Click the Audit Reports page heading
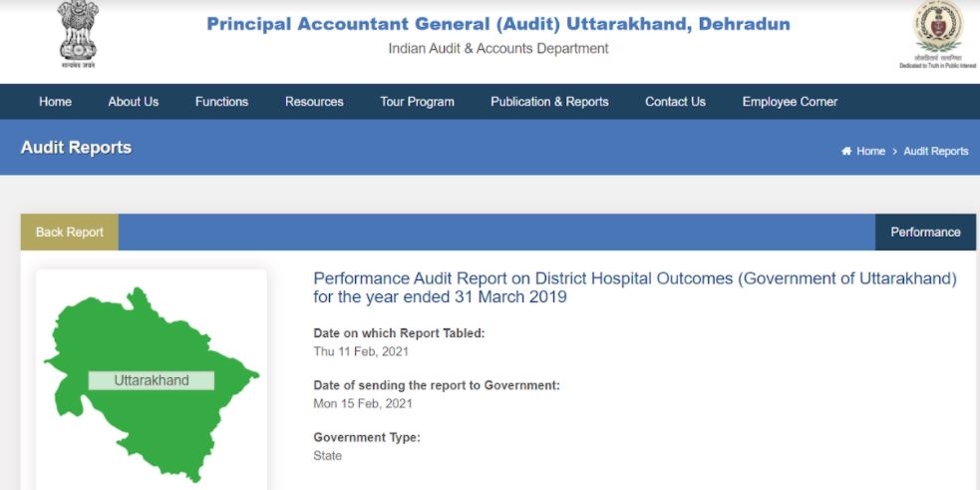This screenshot has height=490, width=980. pos(76,148)
